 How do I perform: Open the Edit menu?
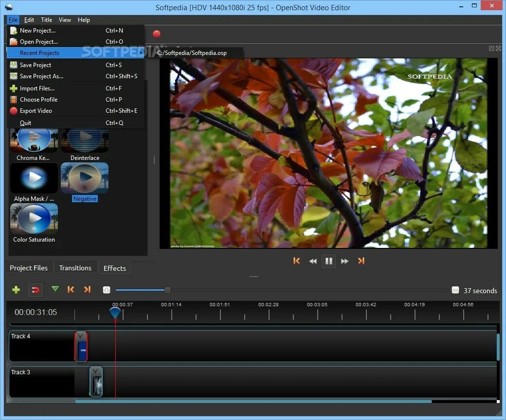click(x=29, y=20)
